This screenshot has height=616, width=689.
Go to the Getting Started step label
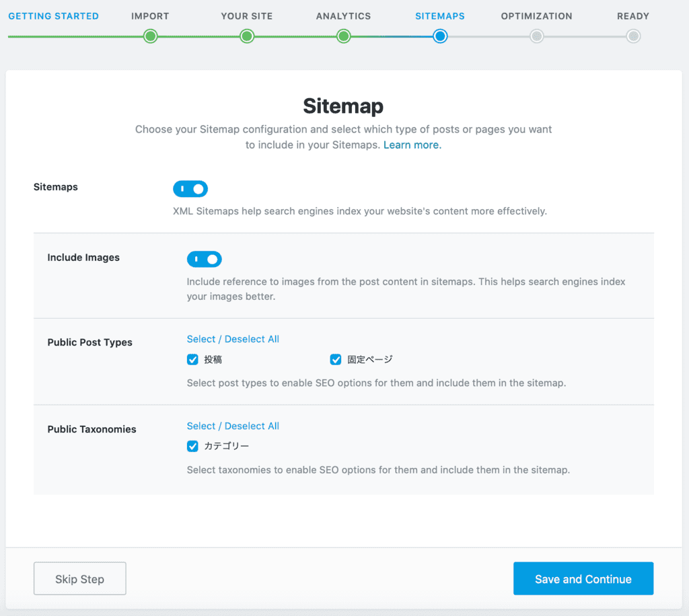[53, 16]
